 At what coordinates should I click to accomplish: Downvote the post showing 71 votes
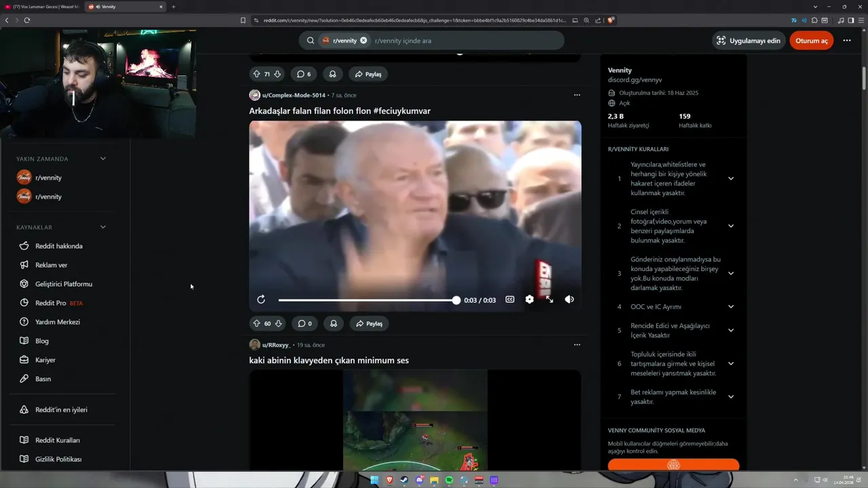[x=277, y=74]
